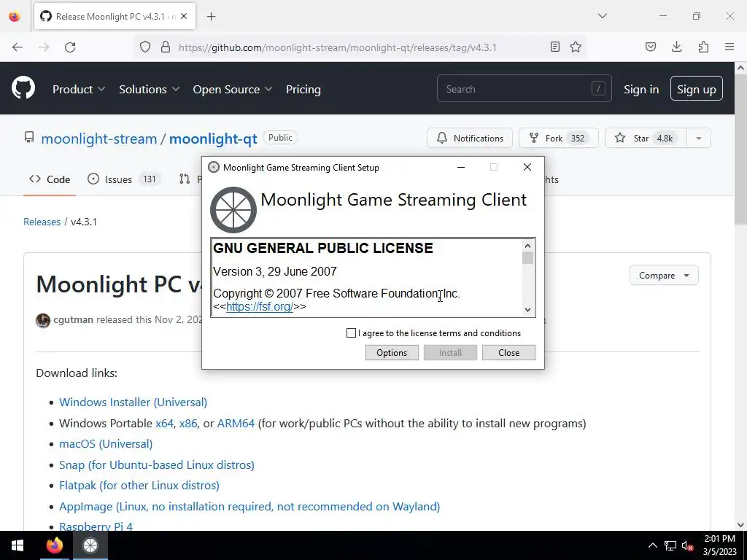Open the fsf.org link in the license text

pyautogui.click(x=259, y=307)
